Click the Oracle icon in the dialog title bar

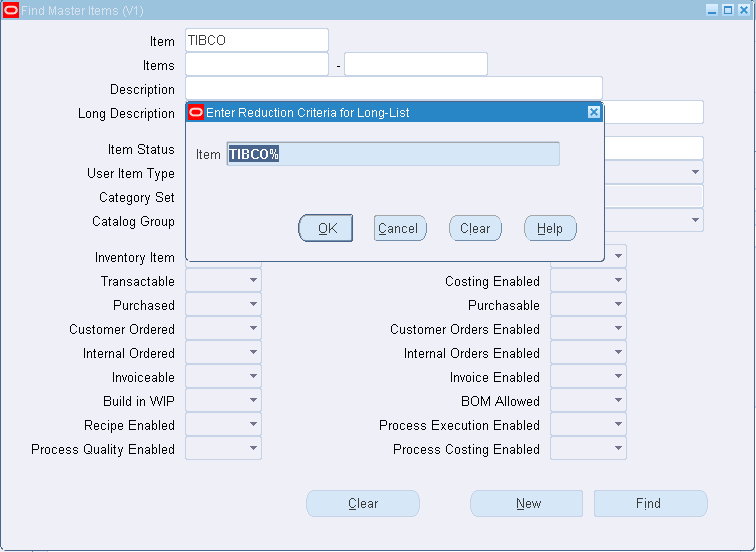196,112
